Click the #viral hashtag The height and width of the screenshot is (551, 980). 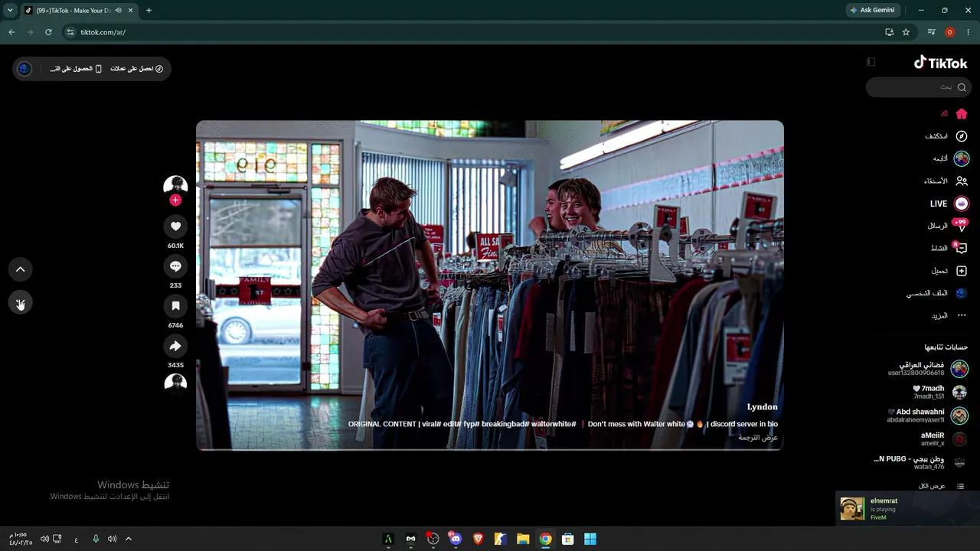(430, 424)
